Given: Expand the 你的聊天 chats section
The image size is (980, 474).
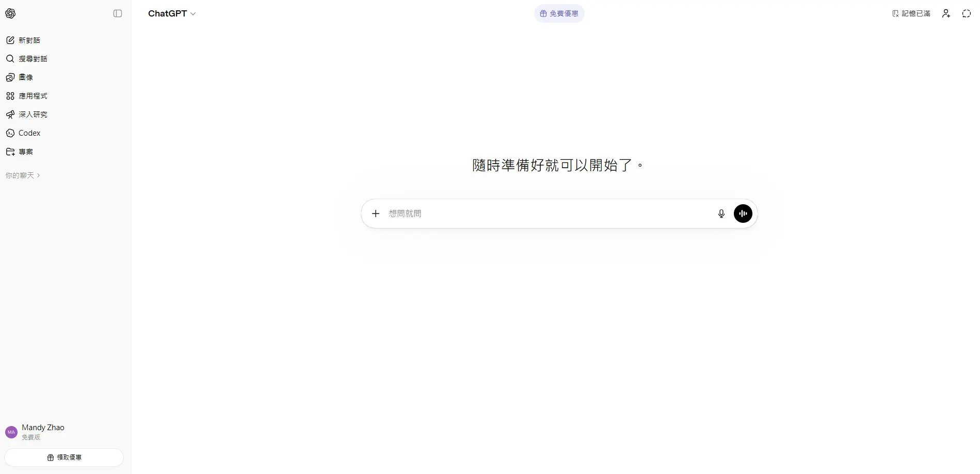Looking at the screenshot, I should pyautogui.click(x=23, y=175).
